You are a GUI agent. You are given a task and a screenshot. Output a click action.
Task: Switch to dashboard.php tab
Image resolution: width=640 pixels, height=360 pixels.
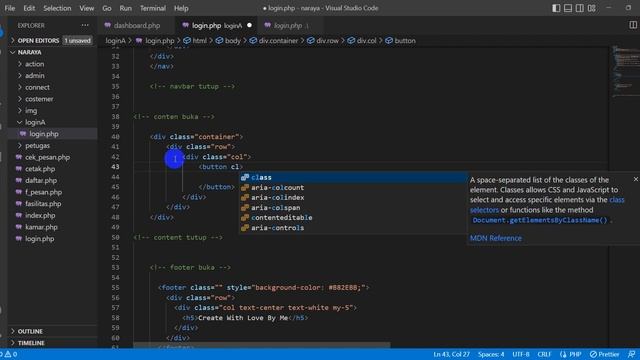click(x=136, y=25)
